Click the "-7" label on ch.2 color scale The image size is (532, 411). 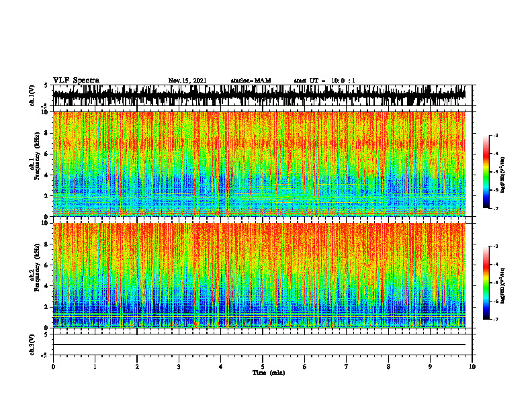click(x=495, y=320)
